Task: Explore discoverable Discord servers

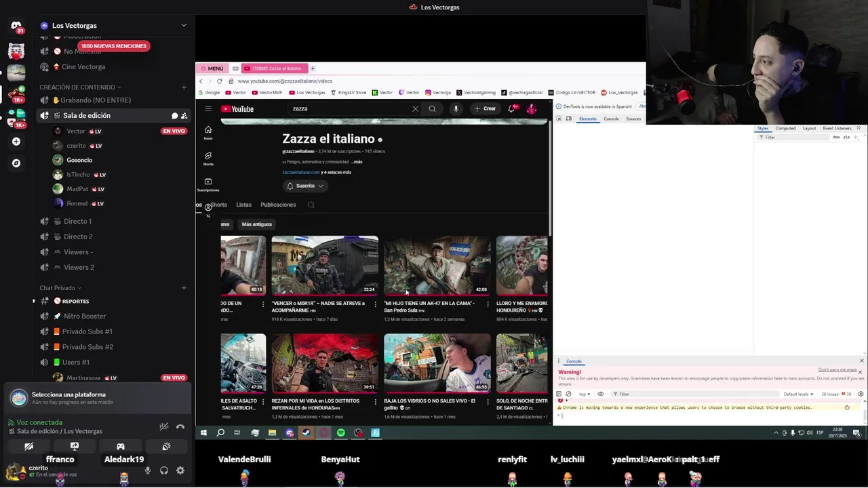Action: pos(16,163)
